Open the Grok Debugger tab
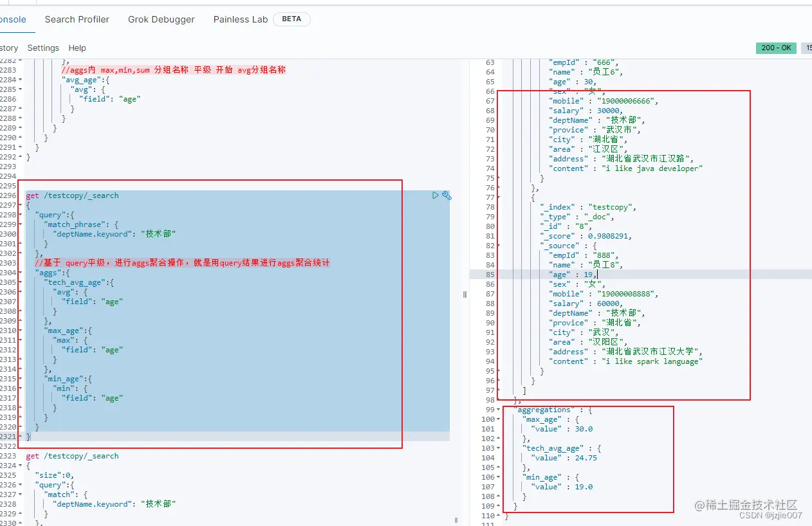The height and width of the screenshot is (526, 812). click(161, 19)
